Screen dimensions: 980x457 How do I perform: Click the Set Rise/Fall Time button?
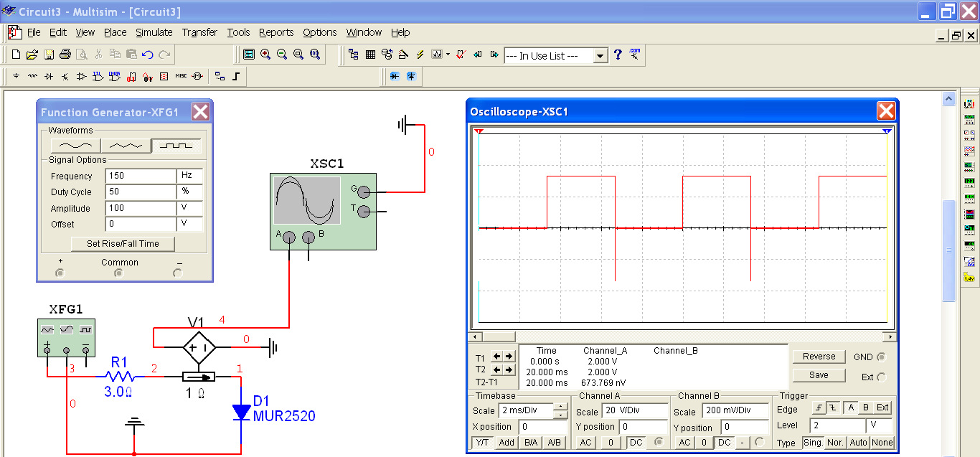coord(123,244)
